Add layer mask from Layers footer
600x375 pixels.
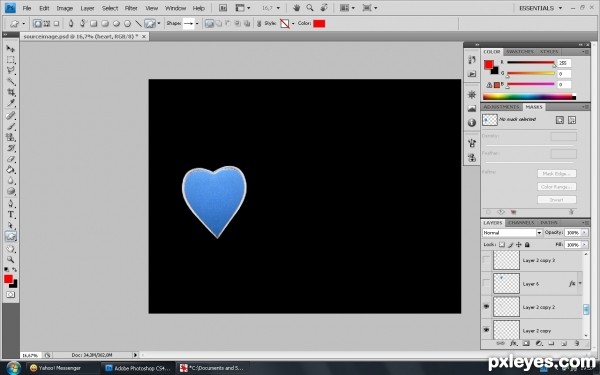pyautogui.click(x=526, y=344)
